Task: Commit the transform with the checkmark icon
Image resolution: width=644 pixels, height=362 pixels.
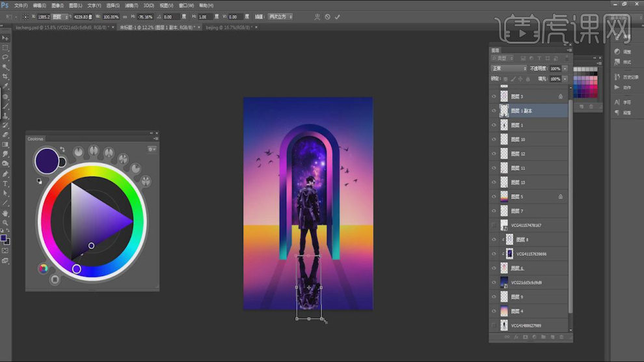Action: pyautogui.click(x=337, y=16)
